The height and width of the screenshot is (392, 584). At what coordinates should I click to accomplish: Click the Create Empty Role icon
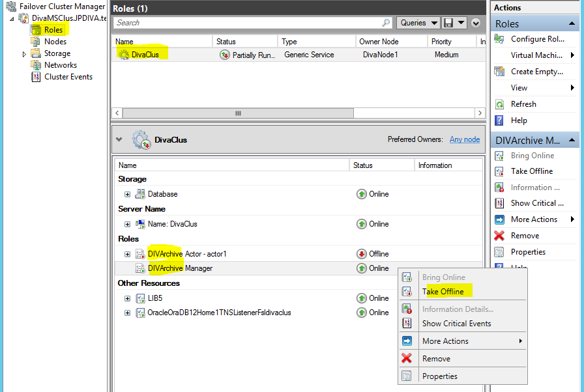click(x=499, y=71)
